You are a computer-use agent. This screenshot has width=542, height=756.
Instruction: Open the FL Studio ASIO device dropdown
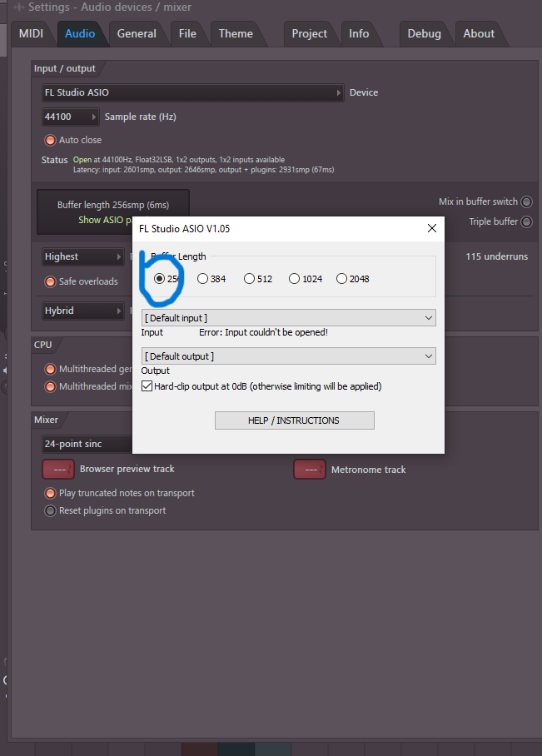click(x=193, y=92)
